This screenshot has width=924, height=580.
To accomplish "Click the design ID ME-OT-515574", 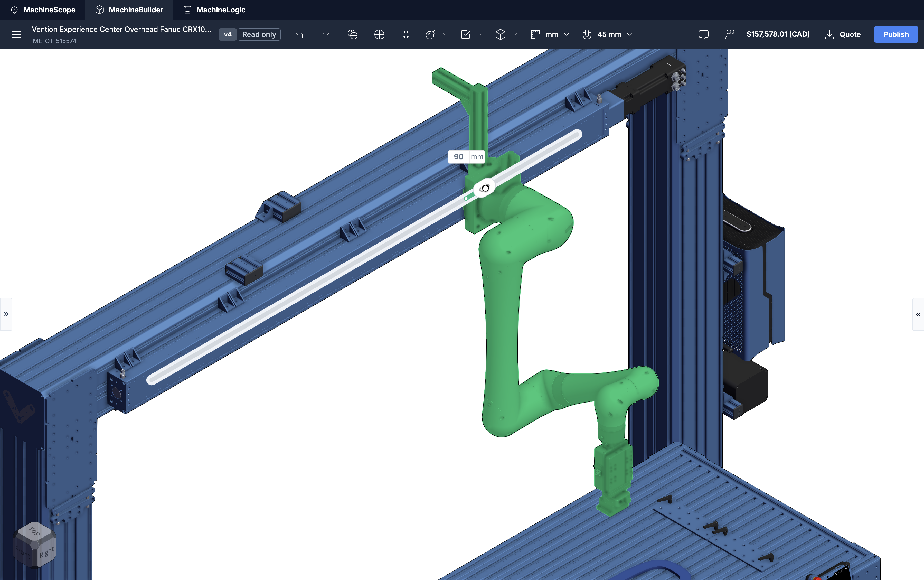I will click(x=54, y=41).
